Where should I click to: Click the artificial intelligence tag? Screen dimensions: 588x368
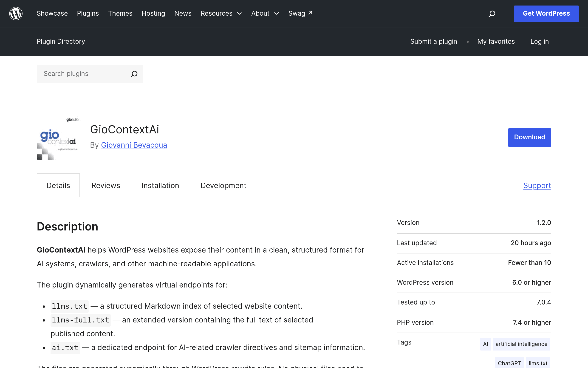(x=521, y=344)
